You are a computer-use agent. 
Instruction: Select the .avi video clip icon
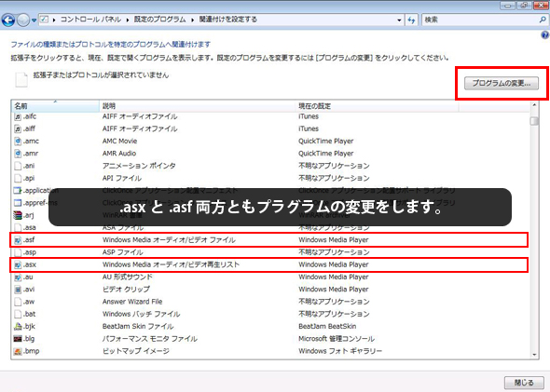click(18, 290)
